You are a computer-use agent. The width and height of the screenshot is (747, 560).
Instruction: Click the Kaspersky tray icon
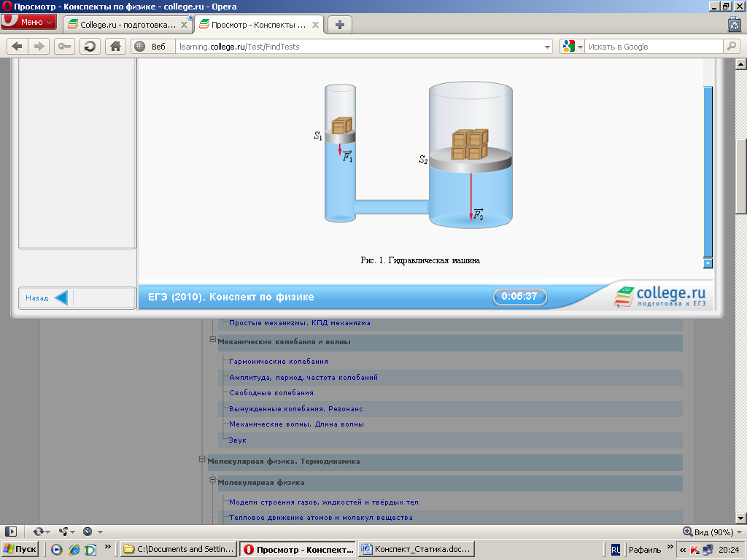[x=695, y=550]
